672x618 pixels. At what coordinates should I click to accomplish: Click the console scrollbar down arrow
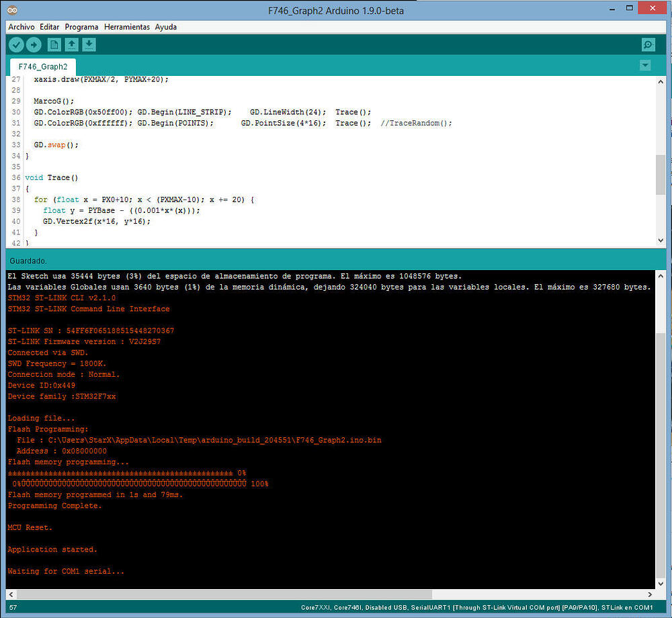(x=661, y=582)
